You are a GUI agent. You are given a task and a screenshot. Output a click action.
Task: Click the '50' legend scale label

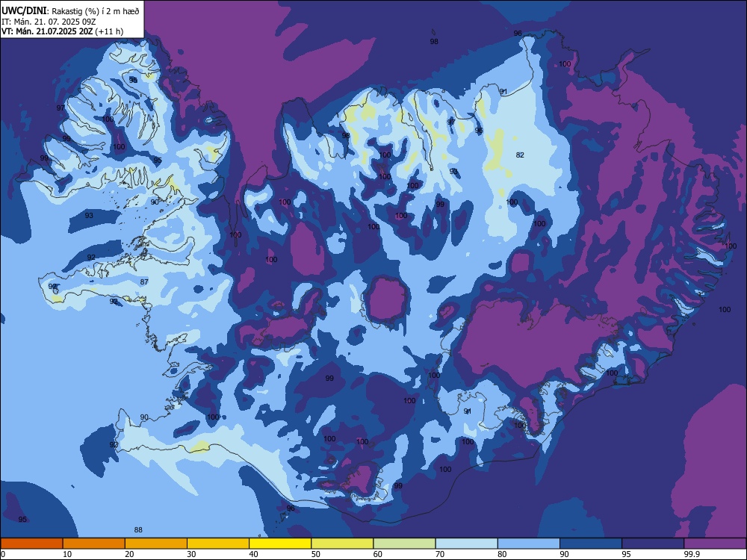point(316,554)
